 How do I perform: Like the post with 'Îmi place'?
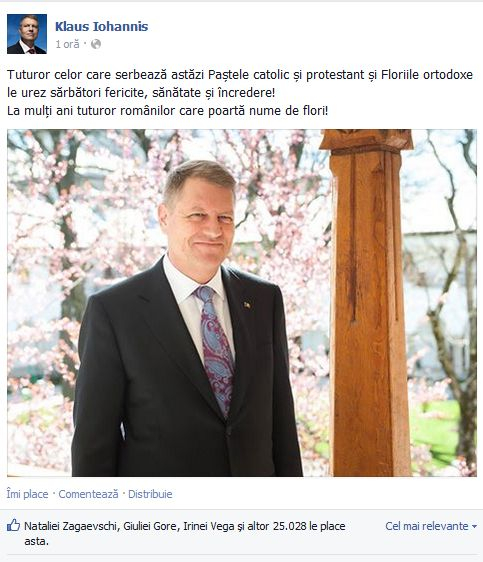[27, 494]
